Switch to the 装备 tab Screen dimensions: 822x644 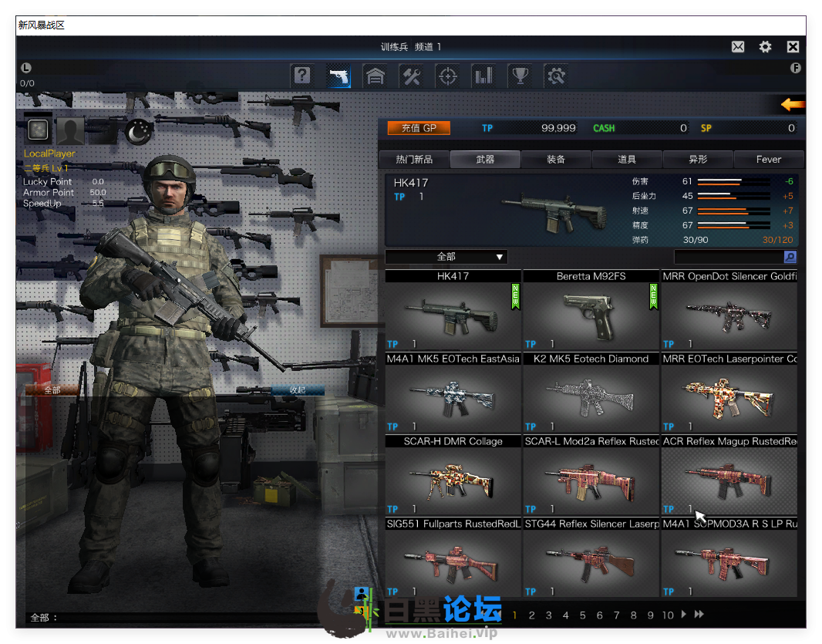(x=556, y=160)
